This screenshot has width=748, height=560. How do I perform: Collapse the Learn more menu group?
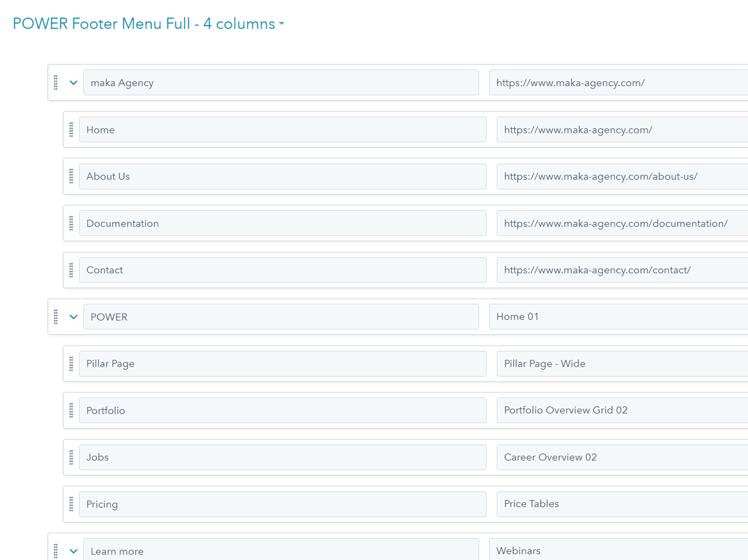(73, 551)
